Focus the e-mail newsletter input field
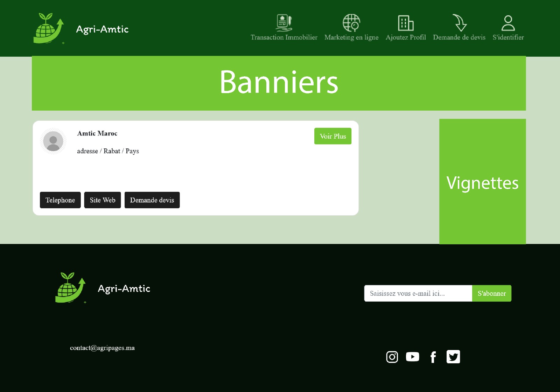This screenshot has height=392, width=560. click(418, 293)
